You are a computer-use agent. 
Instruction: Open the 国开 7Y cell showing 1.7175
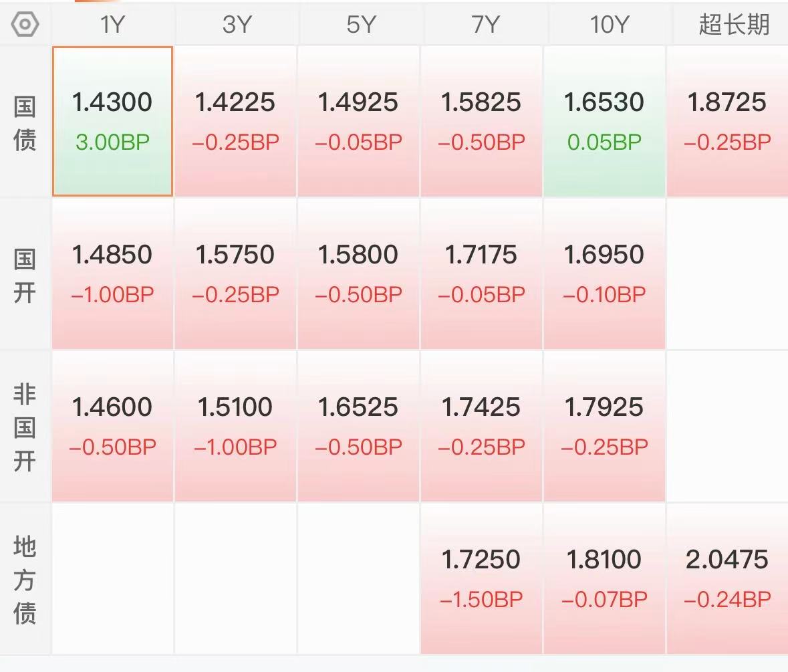481,274
